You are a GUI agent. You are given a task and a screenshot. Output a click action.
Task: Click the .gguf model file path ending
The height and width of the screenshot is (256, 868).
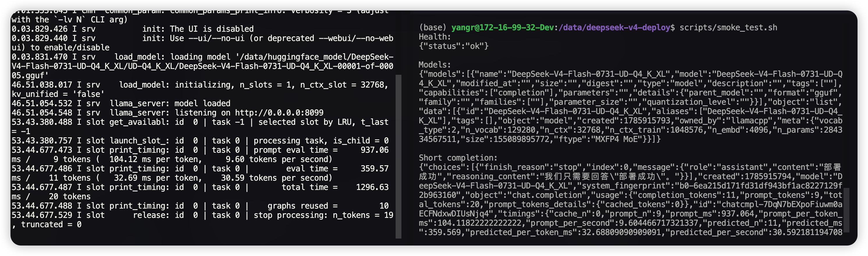[x=30, y=75]
